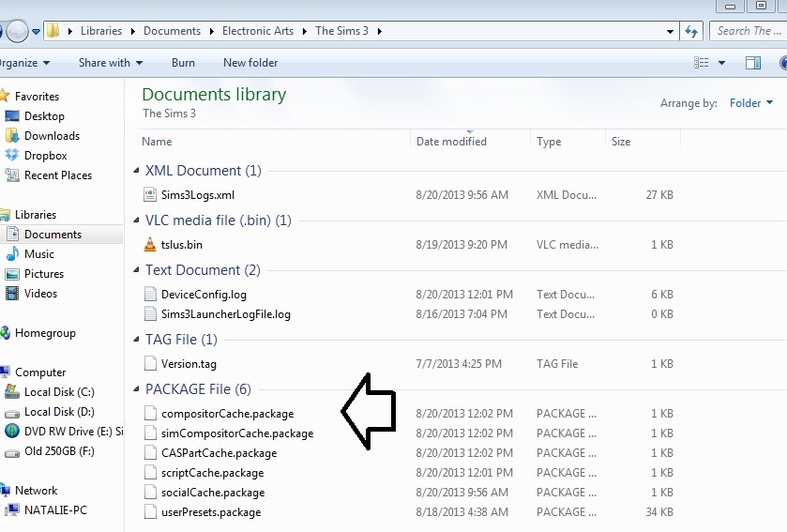
Task: Click the VLC cone icon for tslus.bin
Action: point(150,244)
